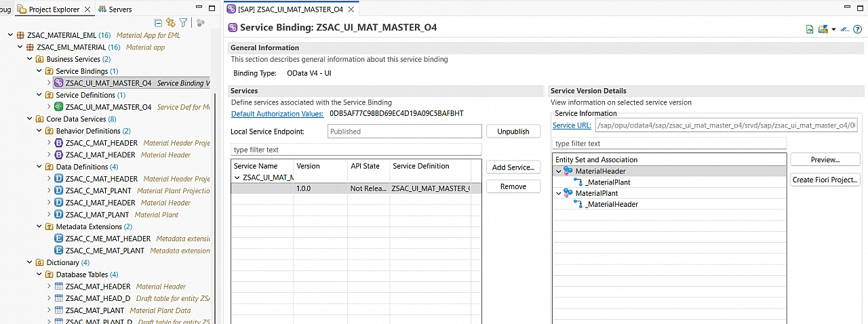Click the green document export icon
The height and width of the screenshot is (324, 868).
coord(810,29)
